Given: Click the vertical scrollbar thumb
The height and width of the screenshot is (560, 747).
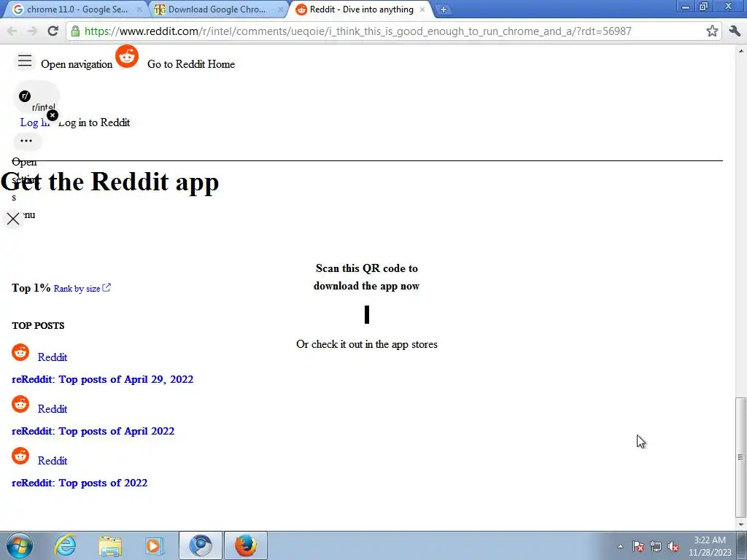Looking at the screenshot, I should tap(740, 457).
